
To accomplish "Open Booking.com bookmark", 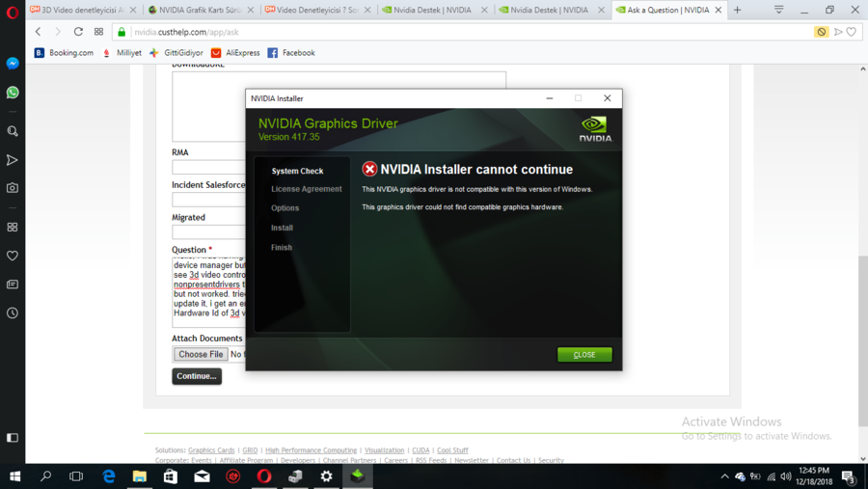I will pyautogui.click(x=65, y=53).
